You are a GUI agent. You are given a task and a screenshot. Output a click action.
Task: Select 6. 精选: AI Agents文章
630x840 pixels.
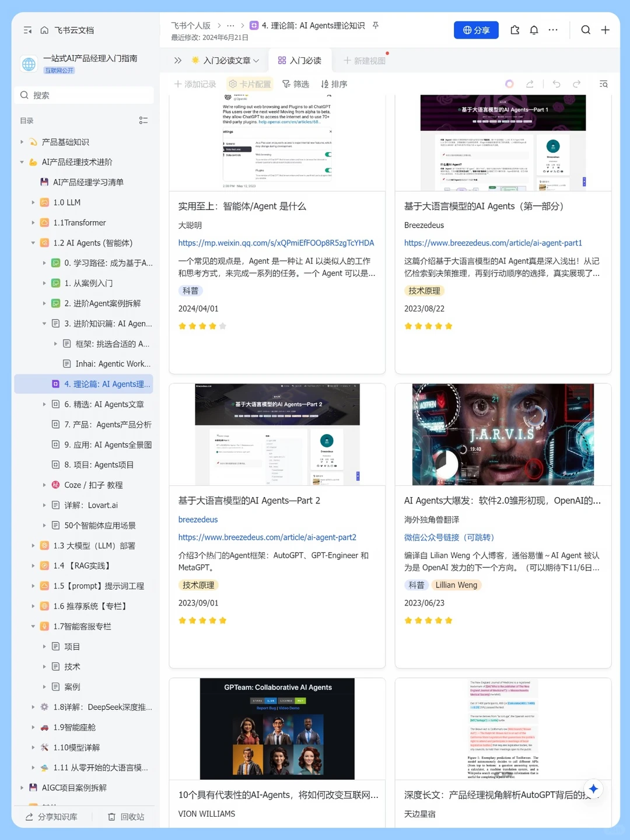104,404
